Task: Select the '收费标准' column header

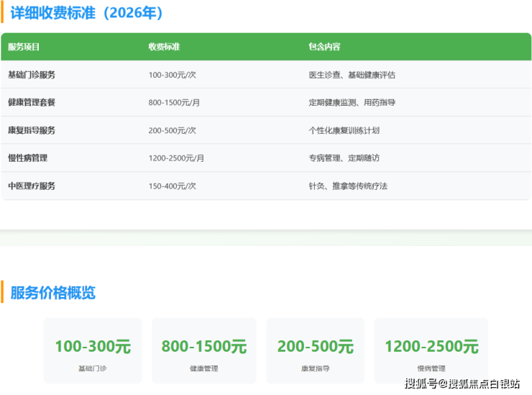Action: 164,47
